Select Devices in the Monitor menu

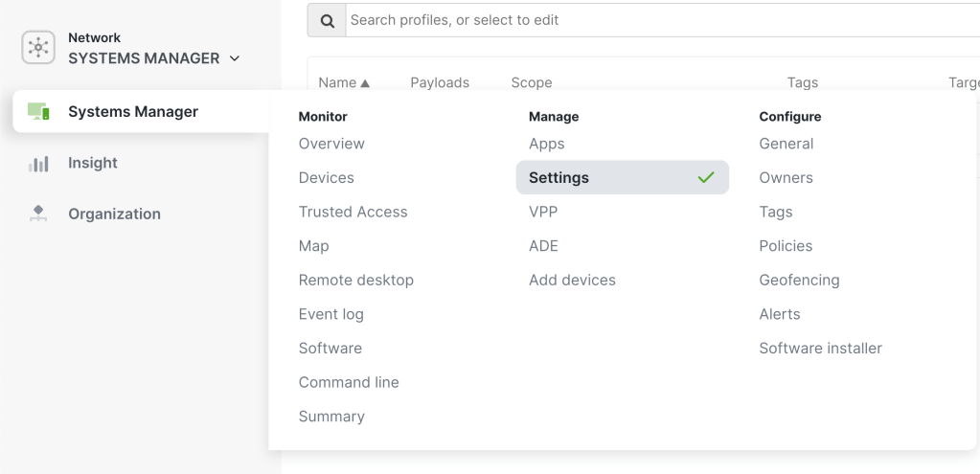[x=326, y=178]
